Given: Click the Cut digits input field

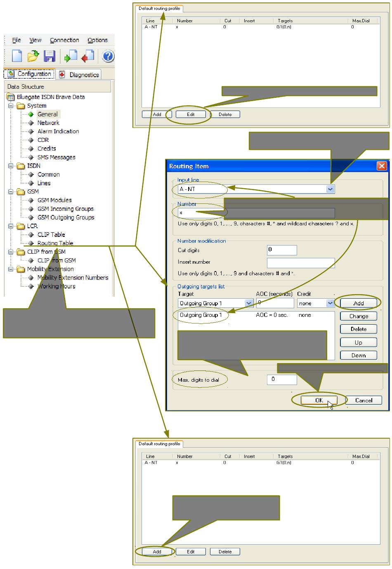Looking at the screenshot, I should (x=282, y=250).
